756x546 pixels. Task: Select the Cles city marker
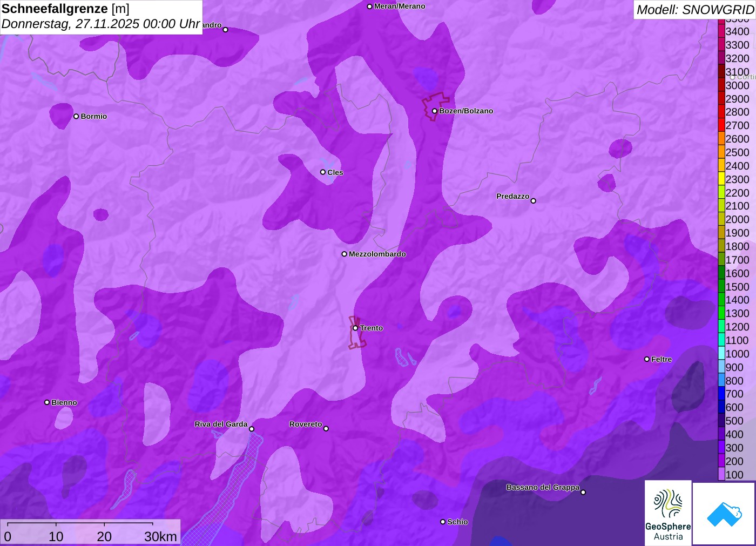coord(323,172)
